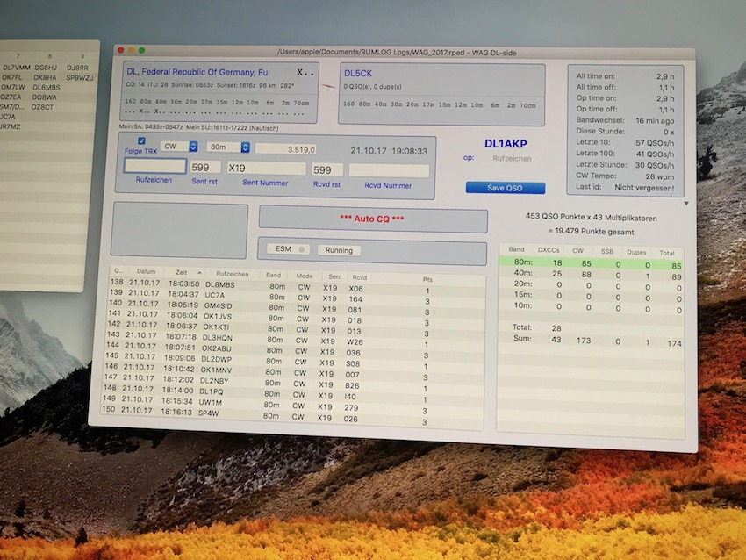Click the empty Rufzeichen callsign field
Viewport: 746px width, 560px height.
click(155, 166)
